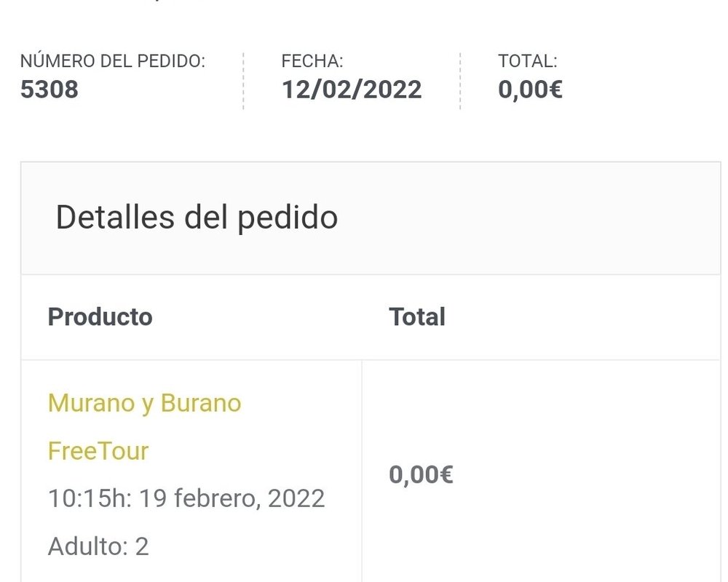728x582 pixels.
Task: Select the 0,00€ amount under TOTAL label
Action: 530,89
